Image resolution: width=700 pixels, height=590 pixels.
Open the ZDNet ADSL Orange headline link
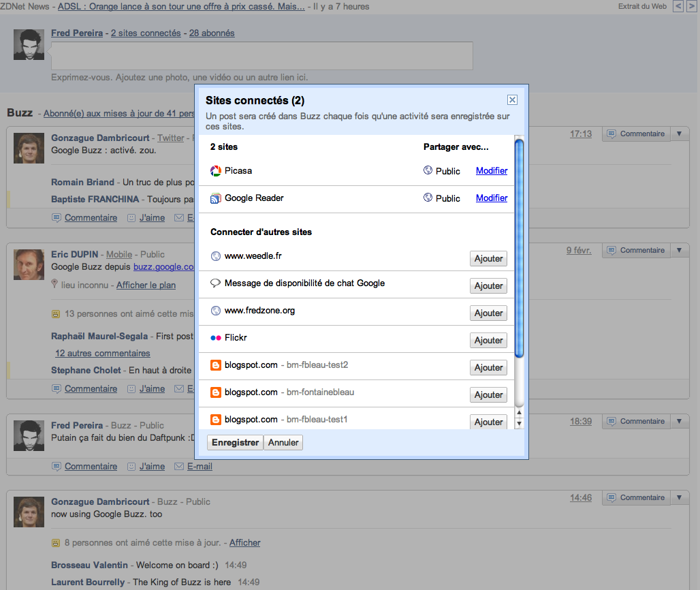181,6
